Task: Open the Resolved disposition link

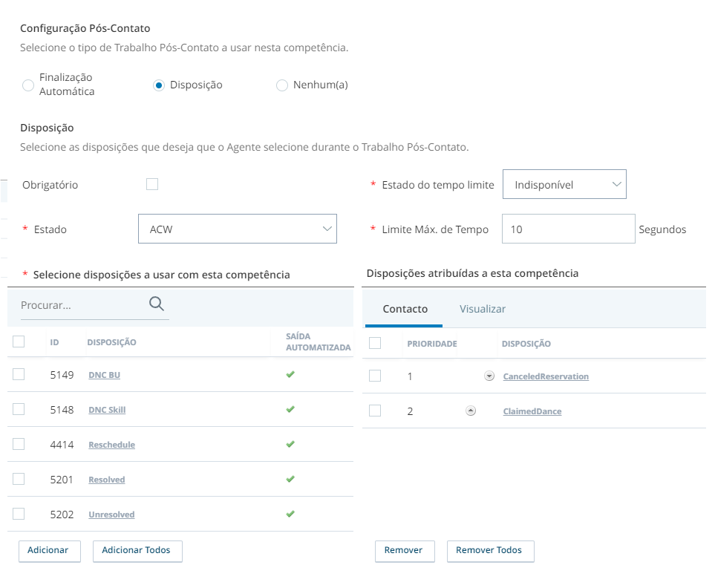Action: point(107,480)
